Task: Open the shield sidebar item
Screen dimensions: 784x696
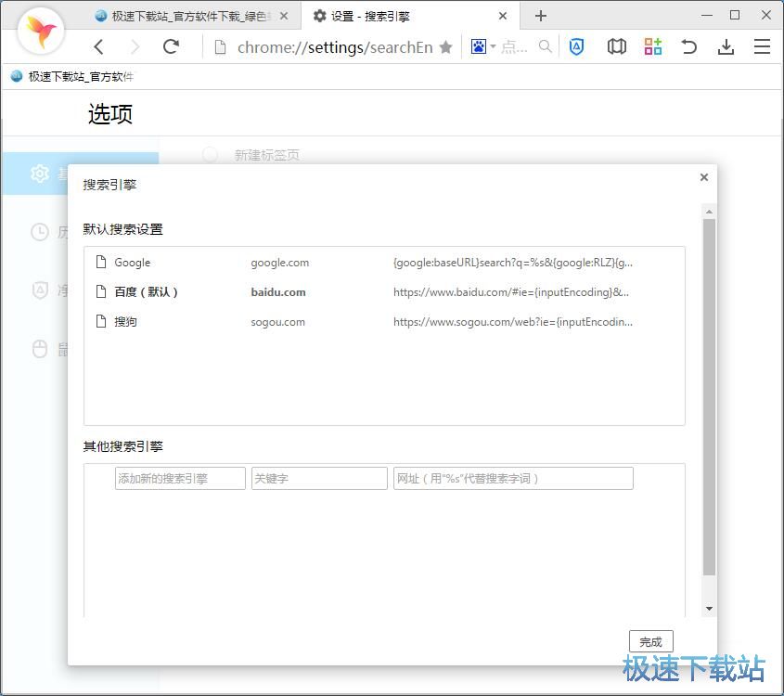Action: click(x=40, y=290)
